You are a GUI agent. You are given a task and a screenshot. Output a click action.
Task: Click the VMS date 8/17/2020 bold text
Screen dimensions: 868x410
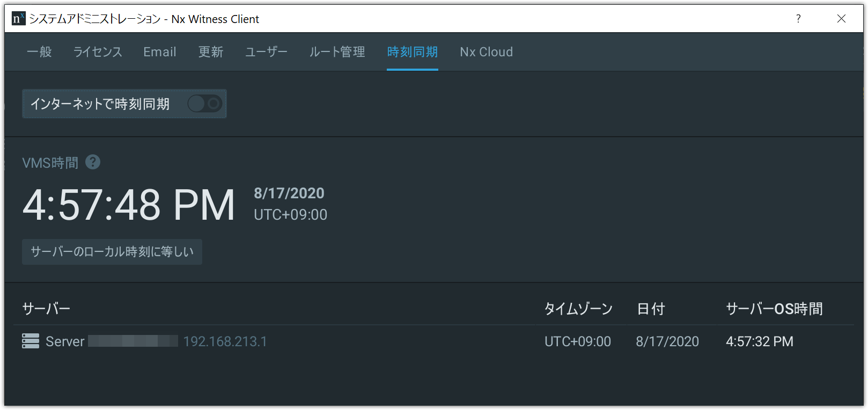click(x=289, y=193)
